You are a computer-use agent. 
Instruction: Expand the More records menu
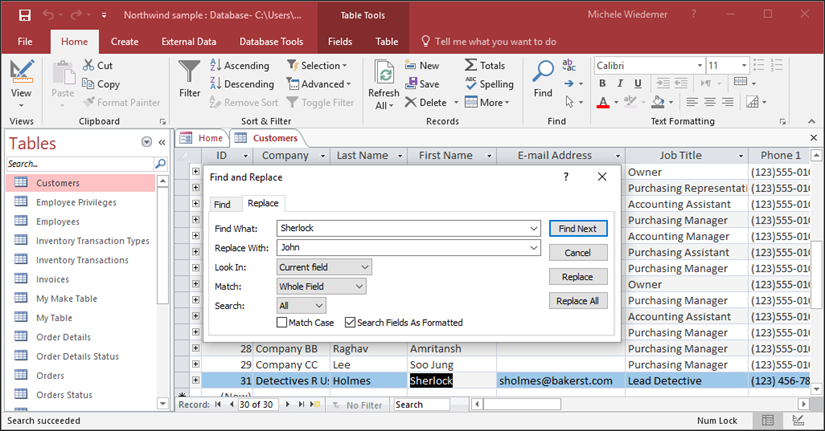coord(487,102)
